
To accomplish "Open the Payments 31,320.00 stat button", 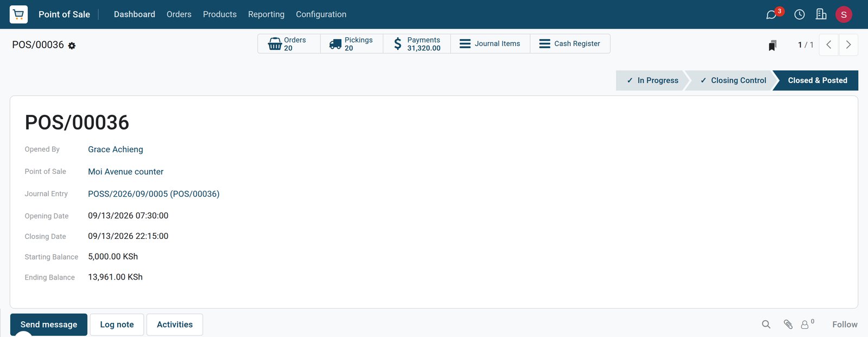I will 417,44.
